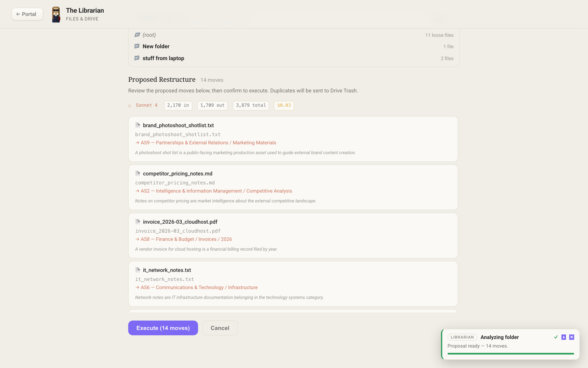Click the invoice_2026-03_cloudhost.pdf file icon
Image resolution: width=588 pixels, height=368 pixels.
point(138,222)
